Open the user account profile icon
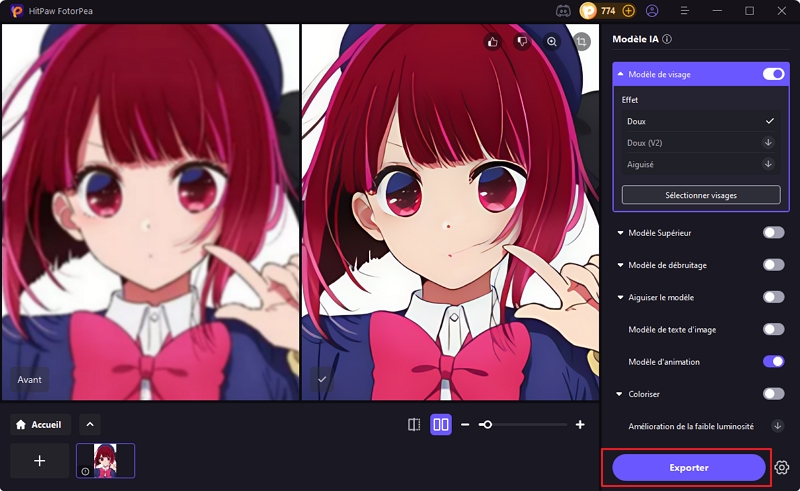 pos(652,11)
